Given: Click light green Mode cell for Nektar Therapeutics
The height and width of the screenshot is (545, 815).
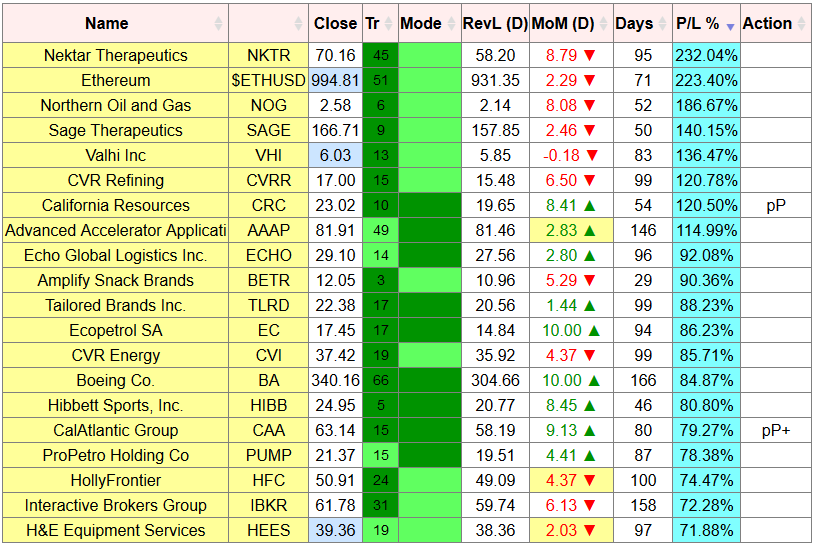Looking at the screenshot, I should (430, 56).
